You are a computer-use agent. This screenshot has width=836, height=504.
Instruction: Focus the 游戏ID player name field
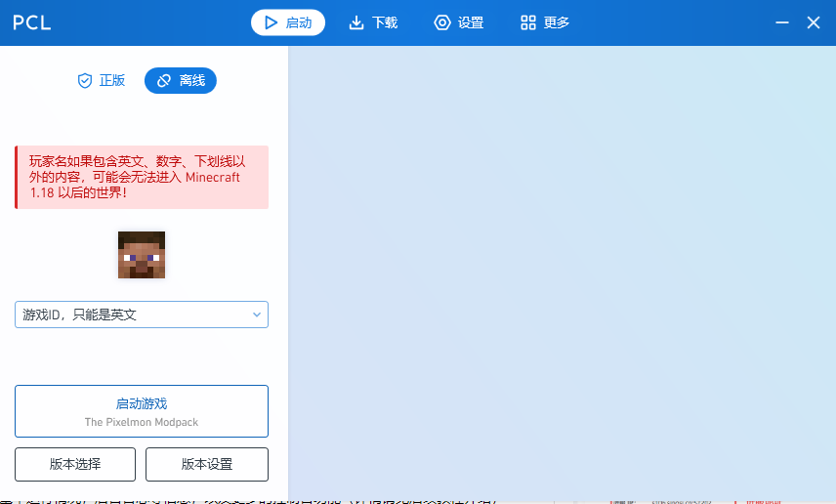point(127,315)
